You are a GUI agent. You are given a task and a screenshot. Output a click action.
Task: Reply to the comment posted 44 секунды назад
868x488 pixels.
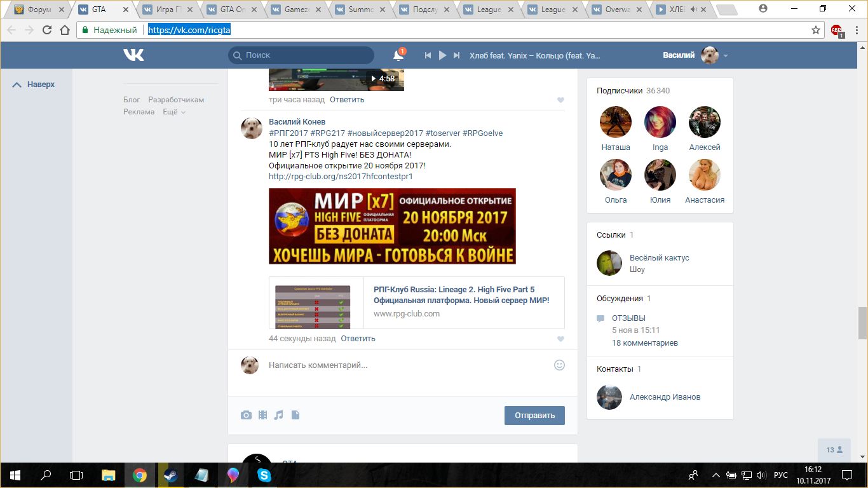tap(358, 339)
